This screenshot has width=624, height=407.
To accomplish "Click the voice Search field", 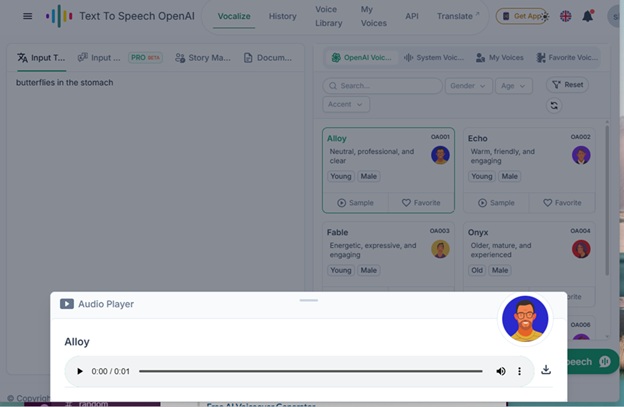I will tap(382, 86).
